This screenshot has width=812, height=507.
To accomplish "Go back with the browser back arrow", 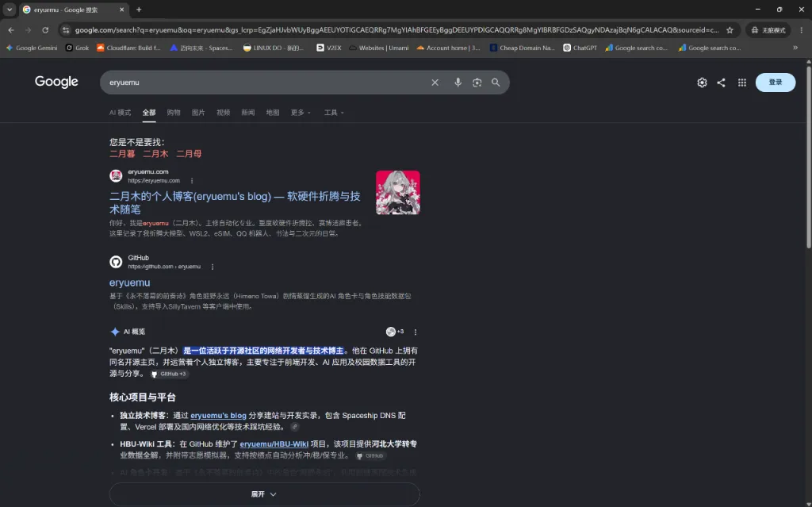I will 11,30.
